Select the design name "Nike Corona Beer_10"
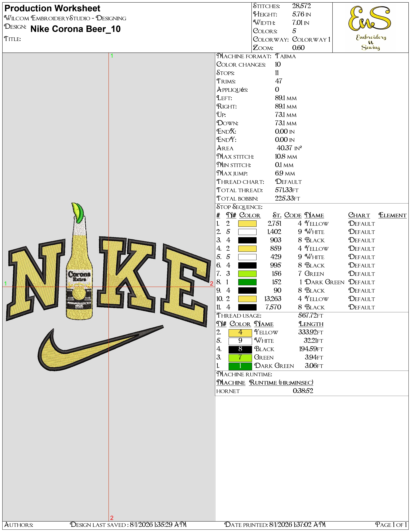The image size is (411, 532). [x=75, y=29]
